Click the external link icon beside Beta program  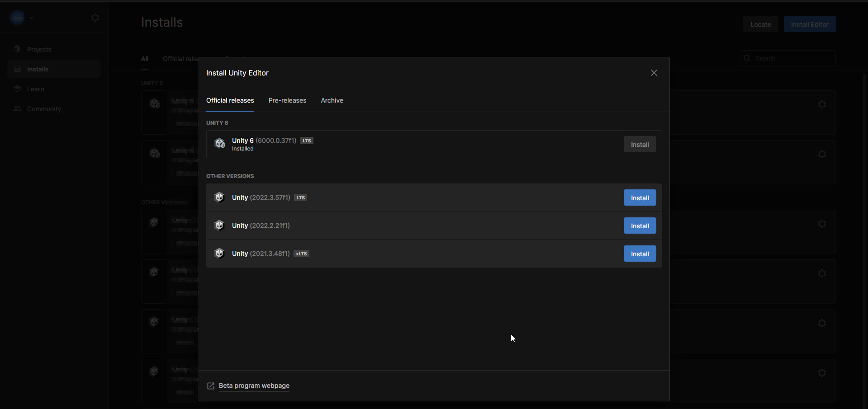211,386
